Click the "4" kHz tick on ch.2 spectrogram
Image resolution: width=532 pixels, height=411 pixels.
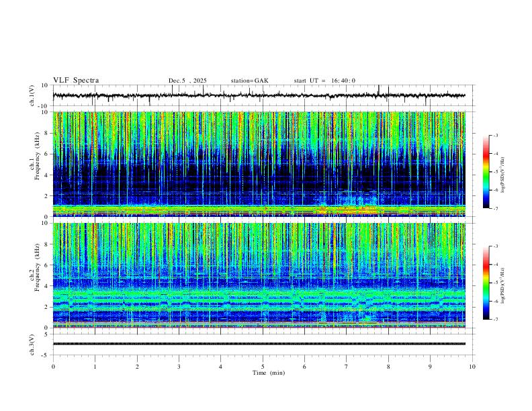pyautogui.click(x=46, y=286)
